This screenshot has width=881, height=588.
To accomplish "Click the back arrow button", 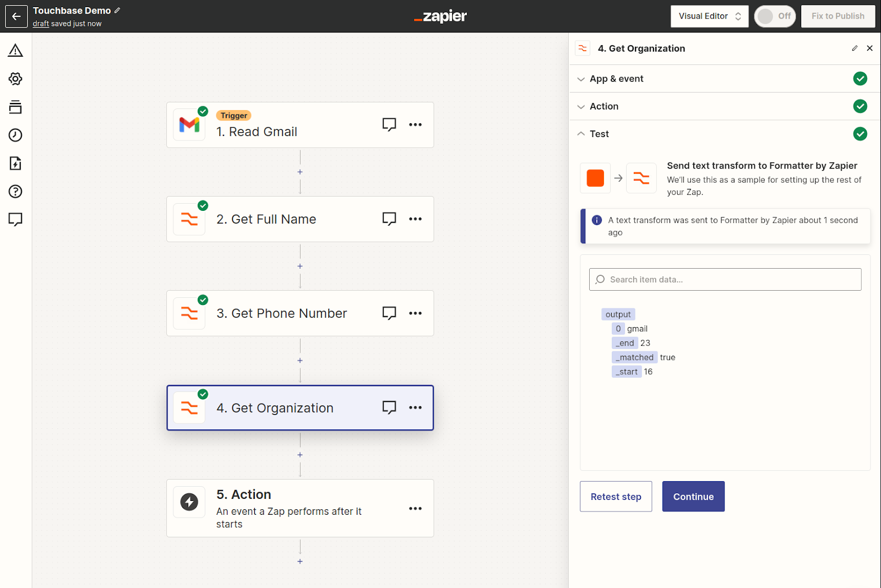I will coord(16,16).
